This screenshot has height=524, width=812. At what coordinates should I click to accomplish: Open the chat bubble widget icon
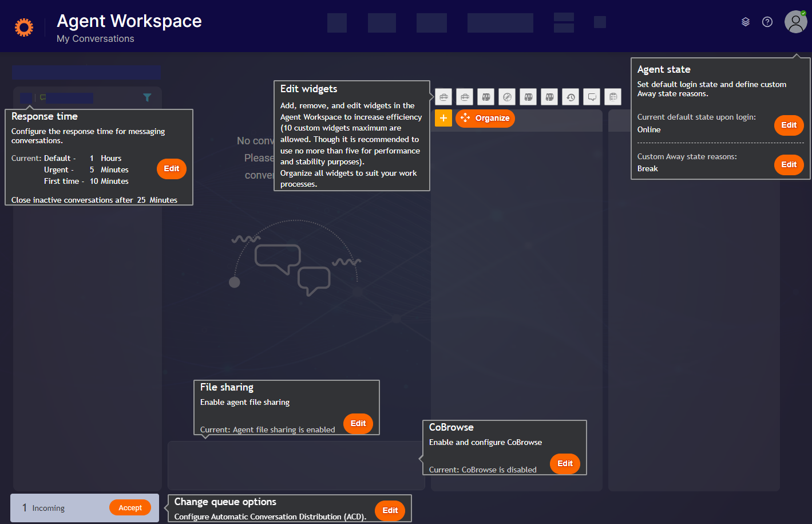(592, 97)
